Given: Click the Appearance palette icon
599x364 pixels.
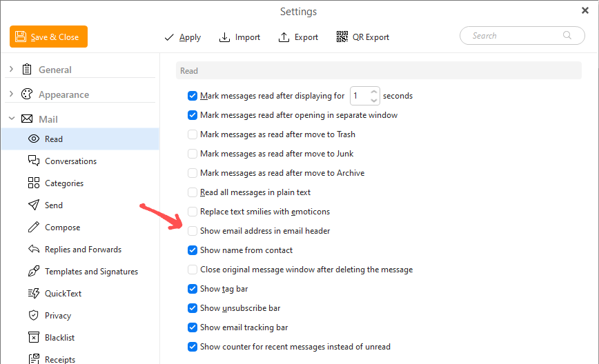Looking at the screenshot, I should (27, 94).
